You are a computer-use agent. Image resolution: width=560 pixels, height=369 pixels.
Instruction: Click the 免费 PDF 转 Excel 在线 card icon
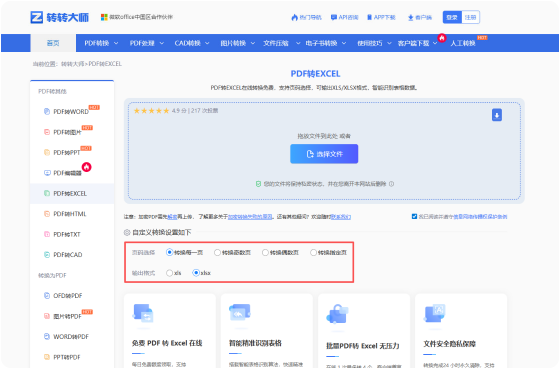click(x=143, y=314)
